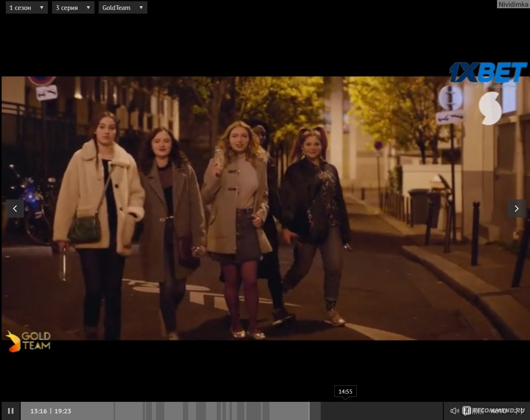
Task: Pause the video playback
Action: coord(11,411)
